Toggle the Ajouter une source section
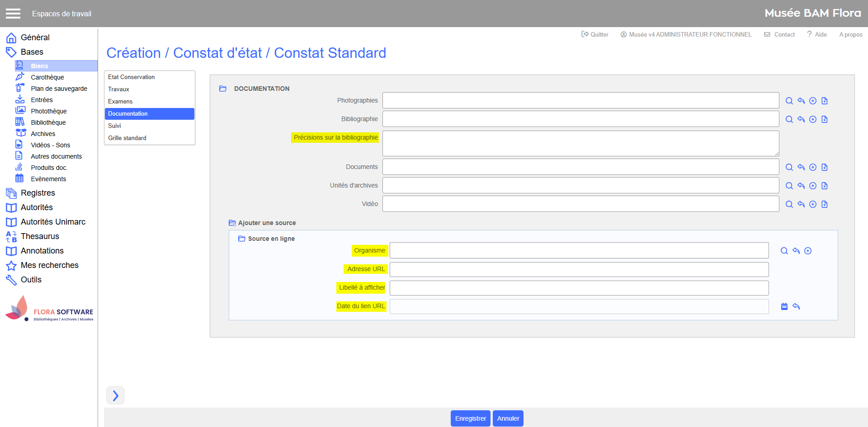Viewport: 868px width, 427px height. coord(232,223)
